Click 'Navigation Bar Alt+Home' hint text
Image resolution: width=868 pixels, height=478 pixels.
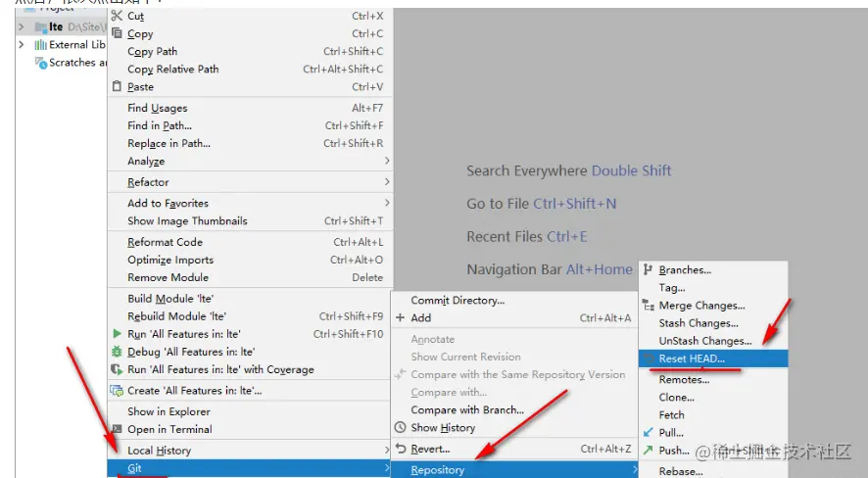point(550,269)
